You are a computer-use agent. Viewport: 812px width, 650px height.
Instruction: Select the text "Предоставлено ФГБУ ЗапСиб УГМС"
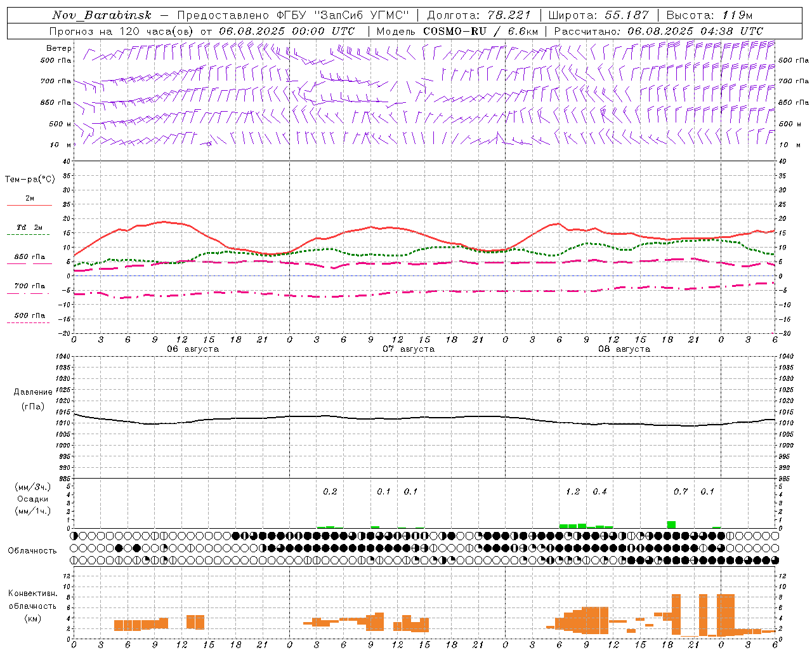(293, 15)
